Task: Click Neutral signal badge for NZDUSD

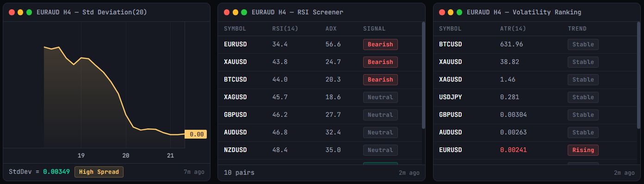Action: coord(380,150)
